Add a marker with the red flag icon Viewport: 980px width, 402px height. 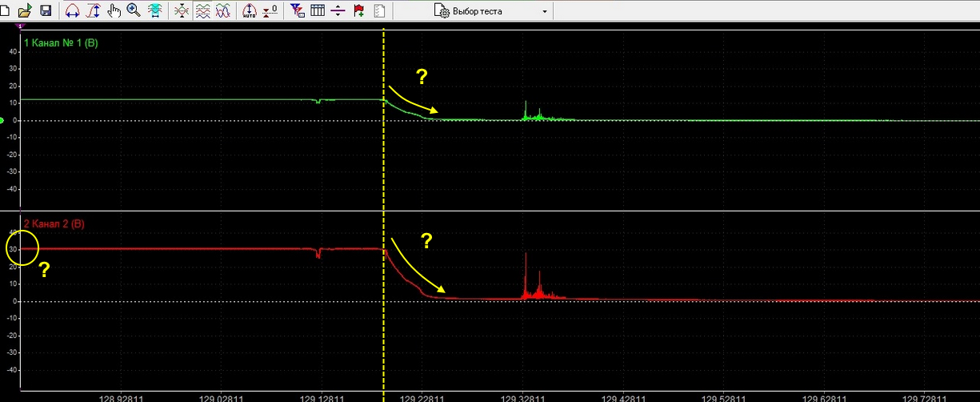click(x=358, y=10)
